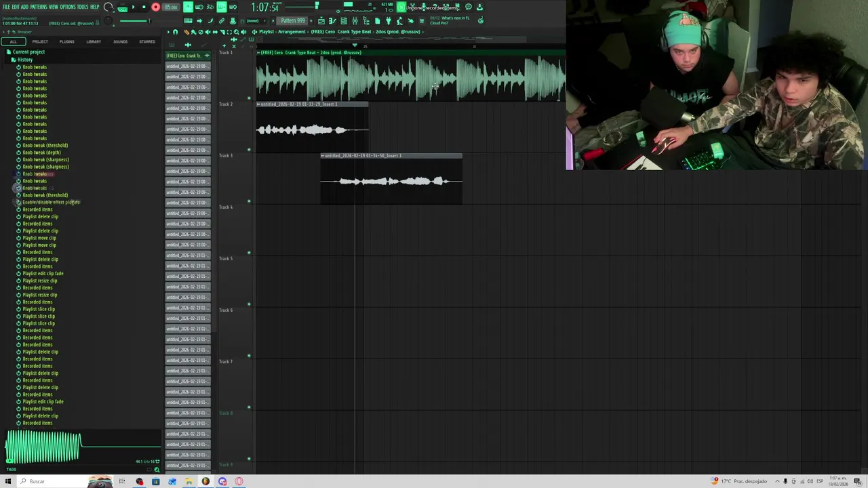Open the Mixer view icon
Viewport: 868px width, 488px height.
355,20
